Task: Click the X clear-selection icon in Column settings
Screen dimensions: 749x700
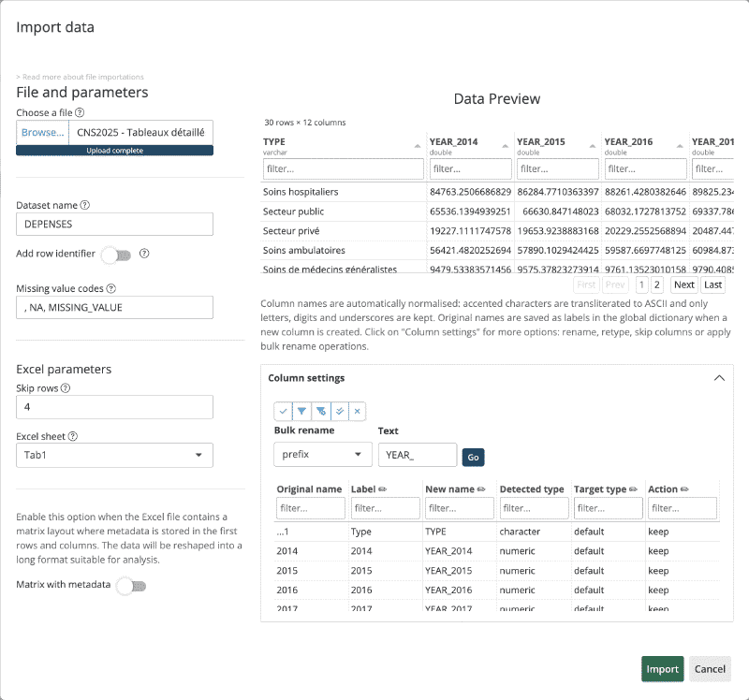Action: 356,411
